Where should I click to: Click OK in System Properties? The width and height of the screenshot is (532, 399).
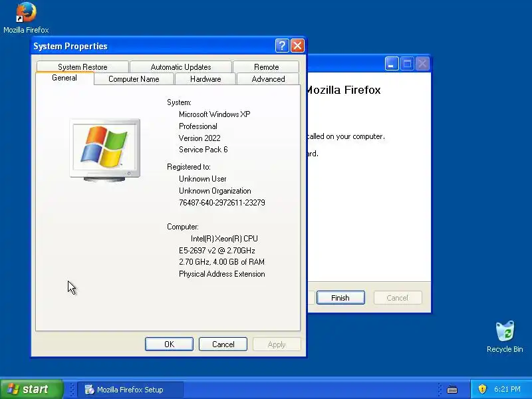coord(169,344)
